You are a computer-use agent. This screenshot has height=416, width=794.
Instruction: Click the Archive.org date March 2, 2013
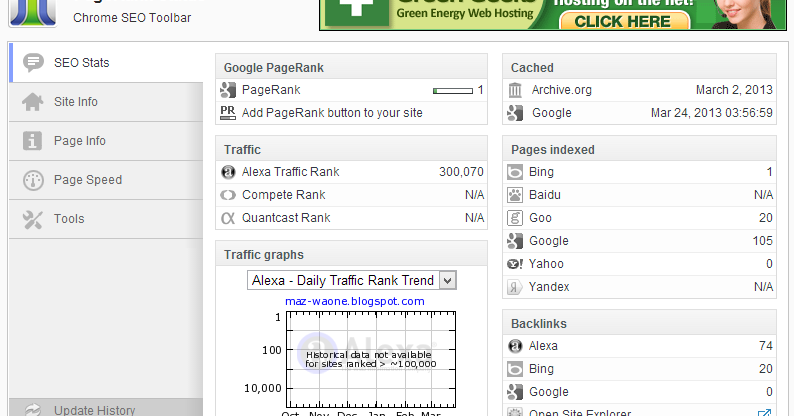tap(734, 90)
